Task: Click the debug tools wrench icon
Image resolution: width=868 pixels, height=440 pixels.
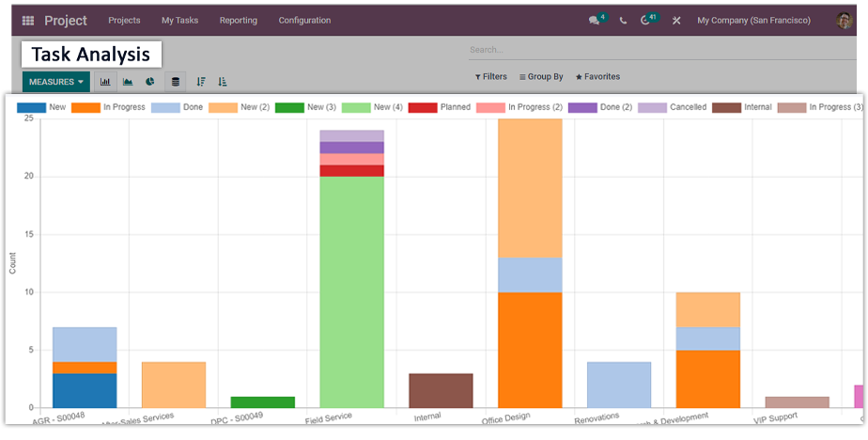Action: click(676, 21)
